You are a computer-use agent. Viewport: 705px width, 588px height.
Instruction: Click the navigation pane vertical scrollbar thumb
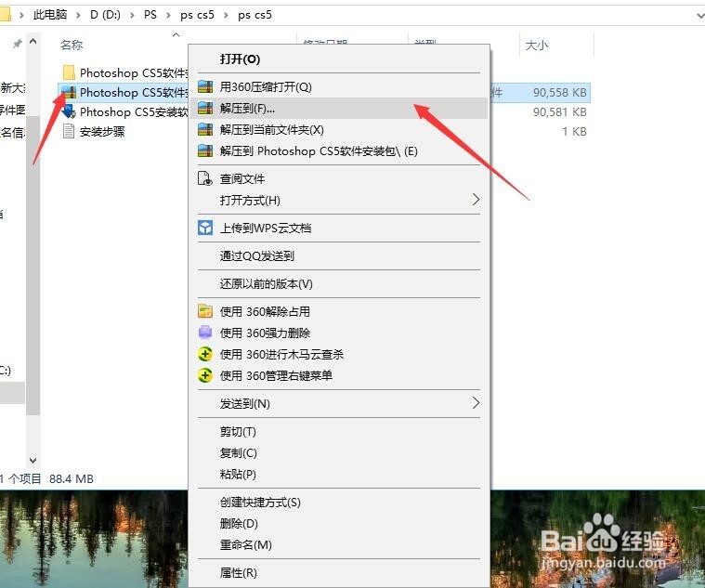(x=33, y=266)
